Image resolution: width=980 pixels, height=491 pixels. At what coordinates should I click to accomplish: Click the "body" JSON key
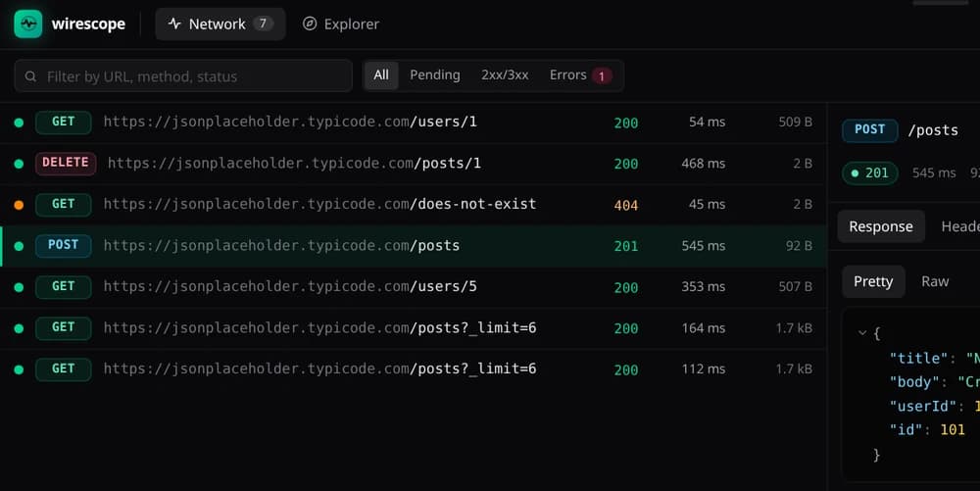point(915,382)
